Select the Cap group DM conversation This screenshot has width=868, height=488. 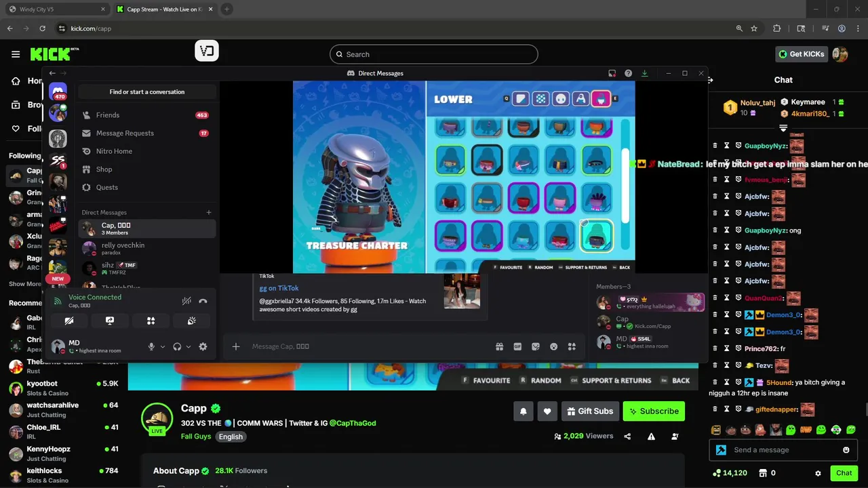point(146,228)
